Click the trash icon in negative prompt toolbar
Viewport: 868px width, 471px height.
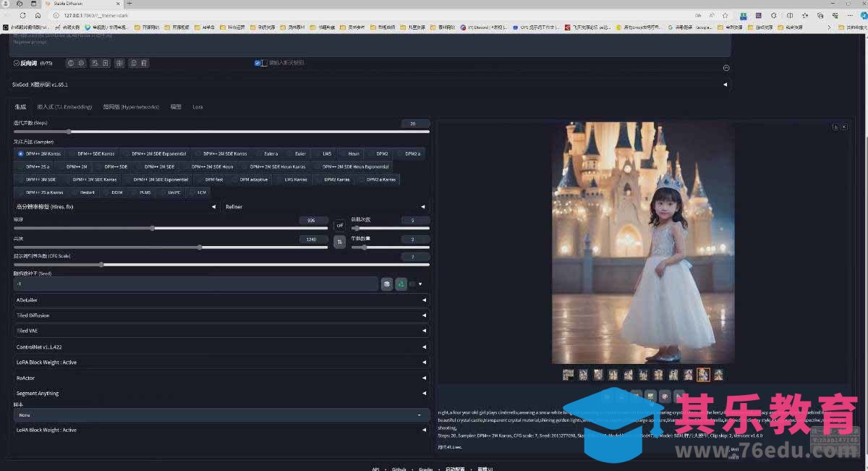144,63
